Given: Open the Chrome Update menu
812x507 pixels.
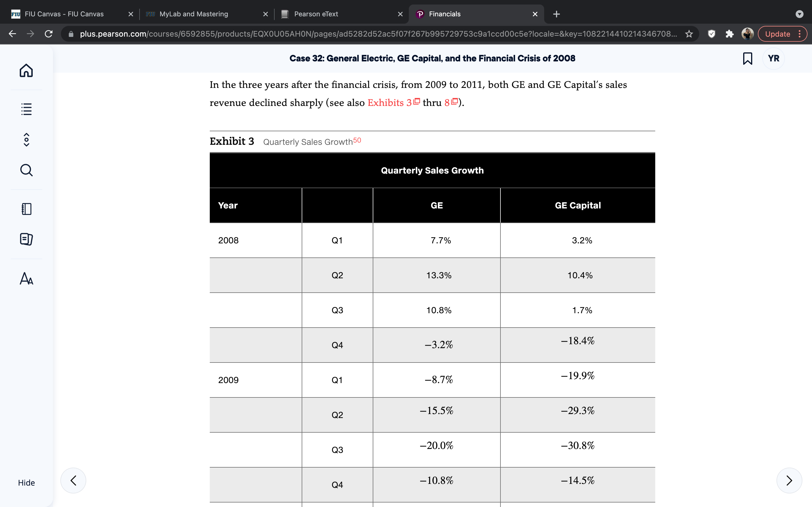Looking at the screenshot, I should 782,34.
